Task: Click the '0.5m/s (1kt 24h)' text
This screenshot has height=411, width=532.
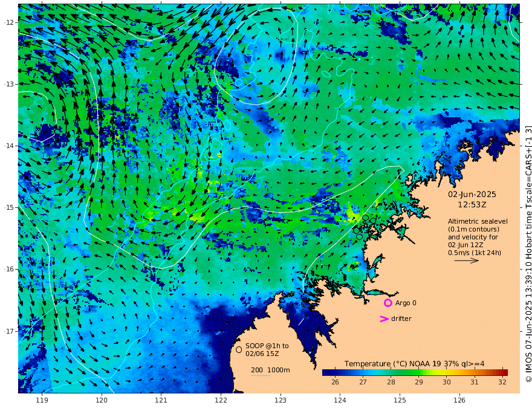Action: tap(475, 253)
